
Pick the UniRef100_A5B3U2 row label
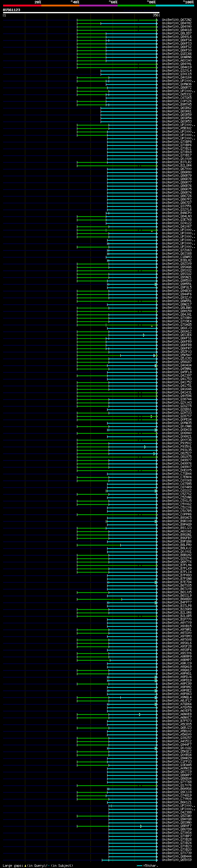click(x=177, y=128)
